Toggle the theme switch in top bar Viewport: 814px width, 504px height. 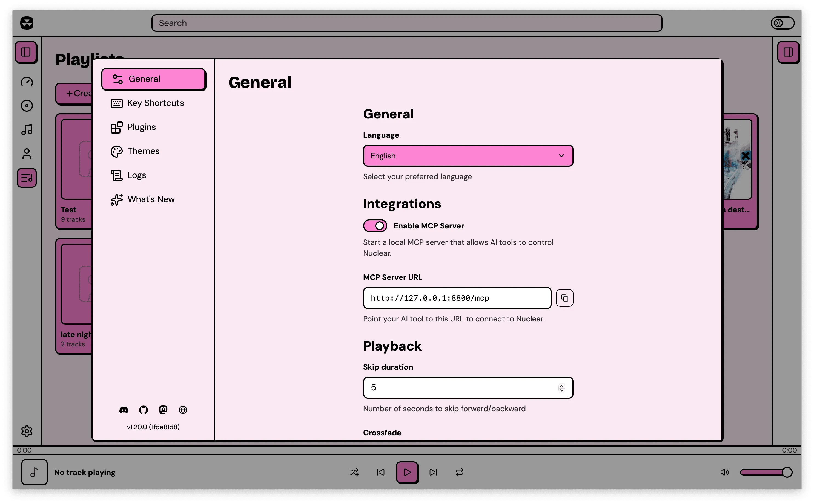tap(782, 23)
